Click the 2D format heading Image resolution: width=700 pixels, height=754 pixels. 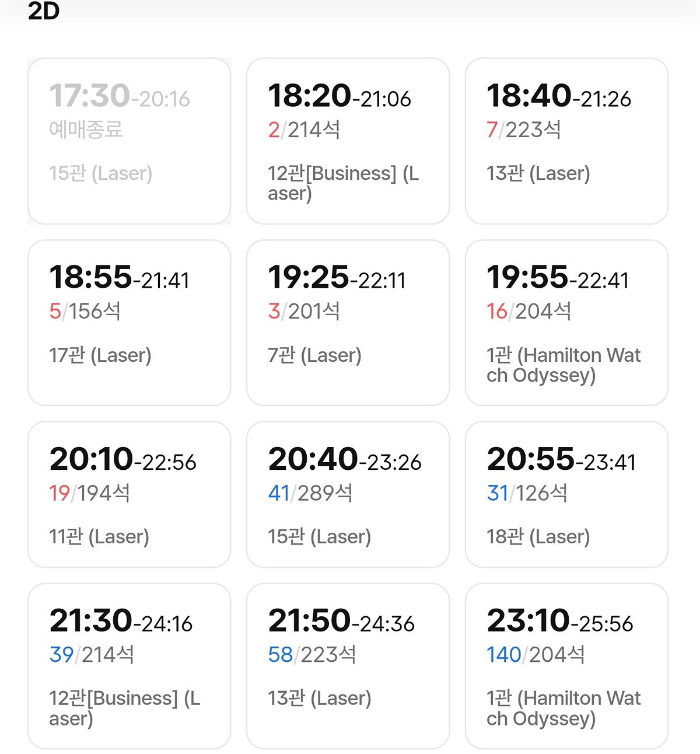[44, 11]
